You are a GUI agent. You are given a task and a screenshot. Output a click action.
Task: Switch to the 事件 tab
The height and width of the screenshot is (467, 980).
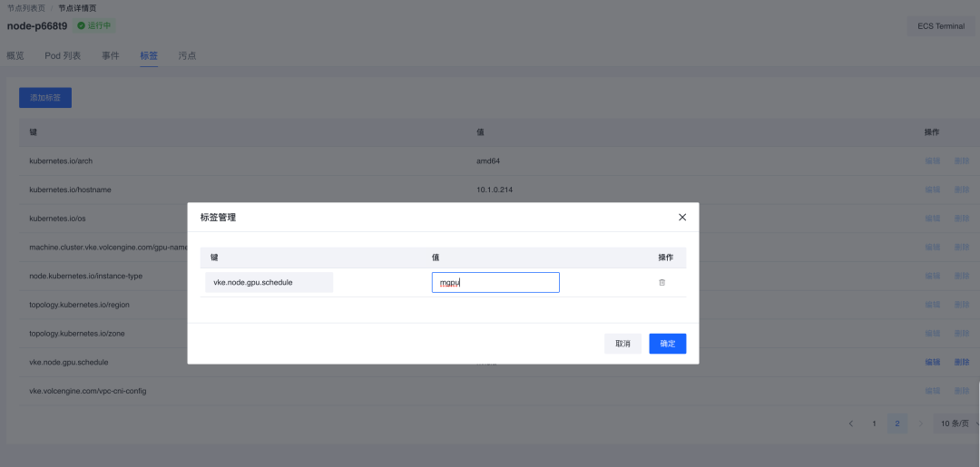[111, 56]
